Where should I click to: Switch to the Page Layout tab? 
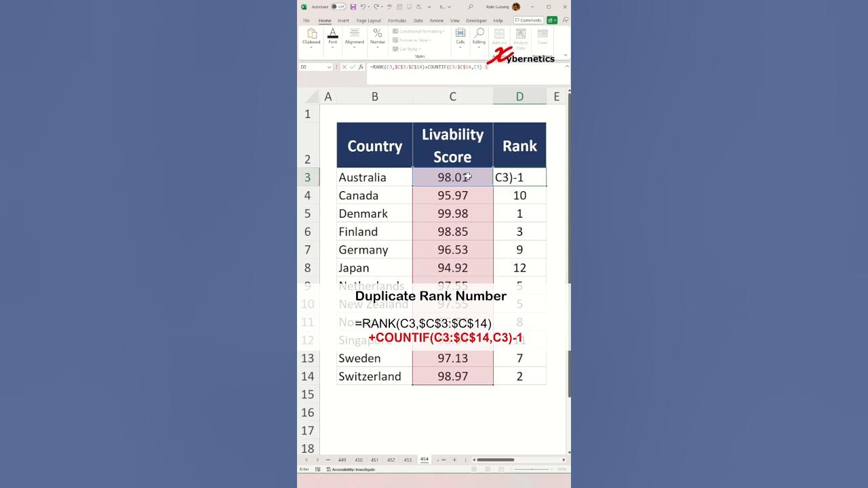click(369, 21)
